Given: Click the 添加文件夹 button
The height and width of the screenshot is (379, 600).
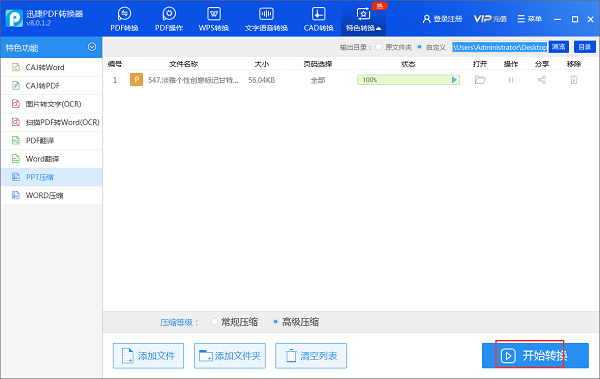Looking at the screenshot, I should (x=230, y=356).
